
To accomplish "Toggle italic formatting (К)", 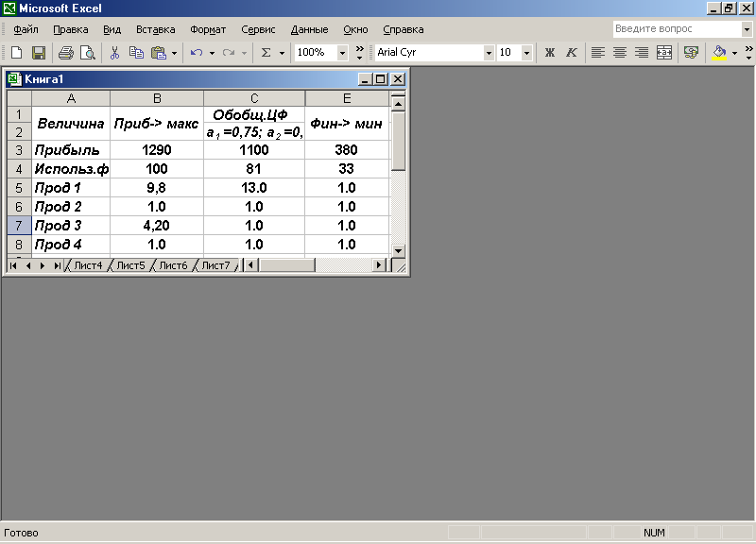I will 572,53.
